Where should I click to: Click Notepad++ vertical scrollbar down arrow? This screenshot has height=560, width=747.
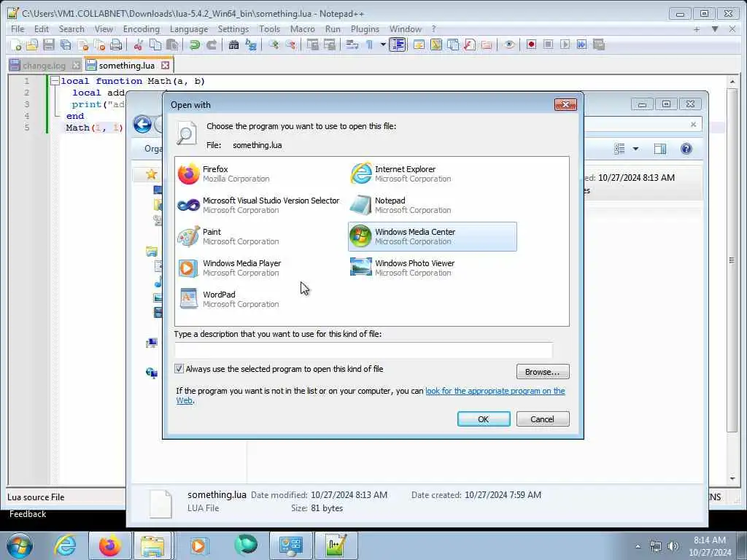click(x=732, y=478)
